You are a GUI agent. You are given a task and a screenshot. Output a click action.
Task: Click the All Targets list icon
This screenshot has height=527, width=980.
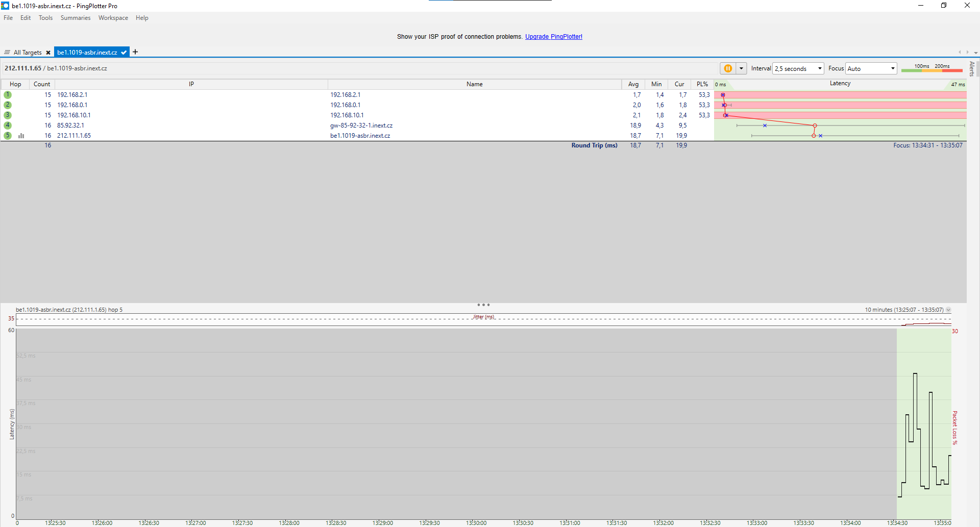[7, 53]
